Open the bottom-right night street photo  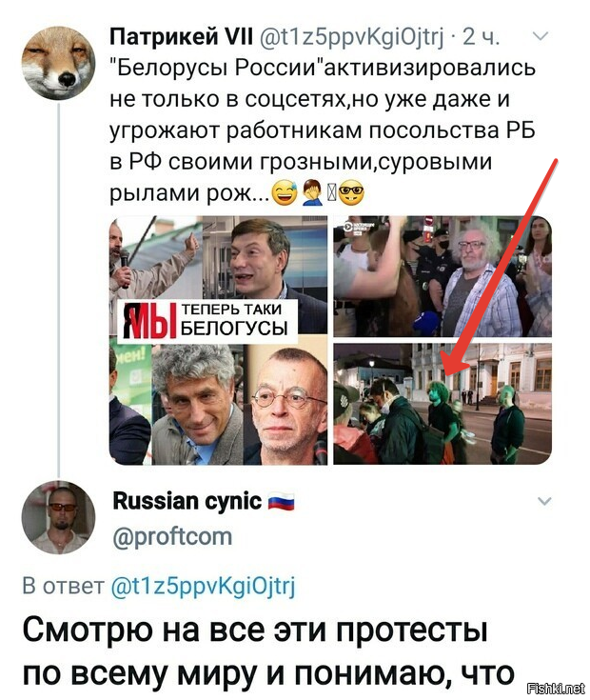point(442,404)
